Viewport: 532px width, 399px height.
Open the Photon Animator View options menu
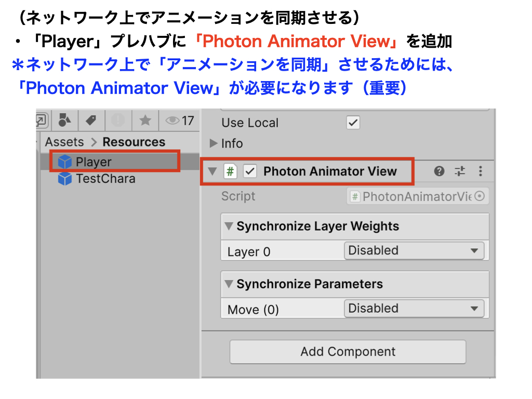point(481,171)
